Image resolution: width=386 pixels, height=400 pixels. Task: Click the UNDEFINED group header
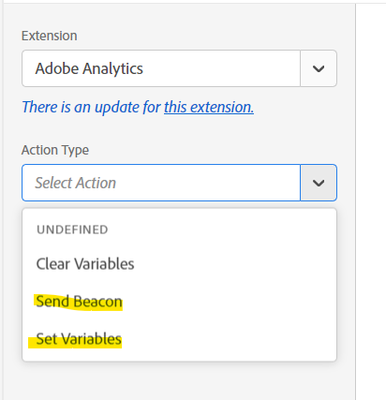[72, 230]
